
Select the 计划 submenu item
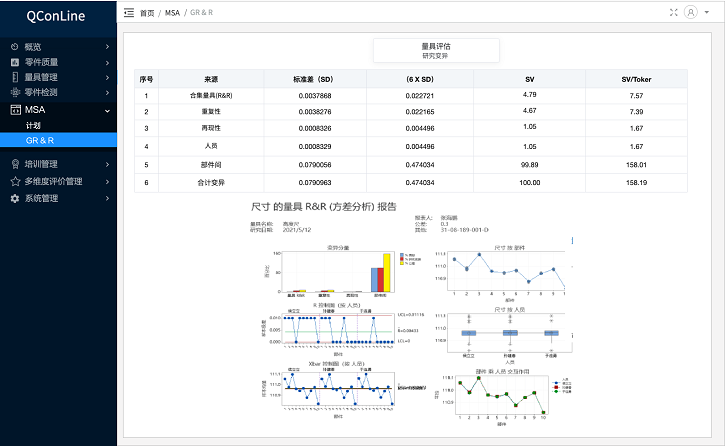click(34, 126)
